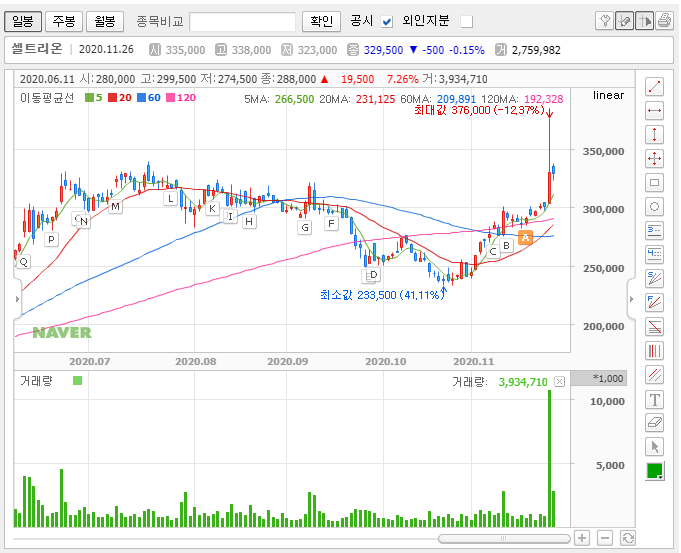
Task: Click the 최대값 376,000 label
Action: (479, 110)
